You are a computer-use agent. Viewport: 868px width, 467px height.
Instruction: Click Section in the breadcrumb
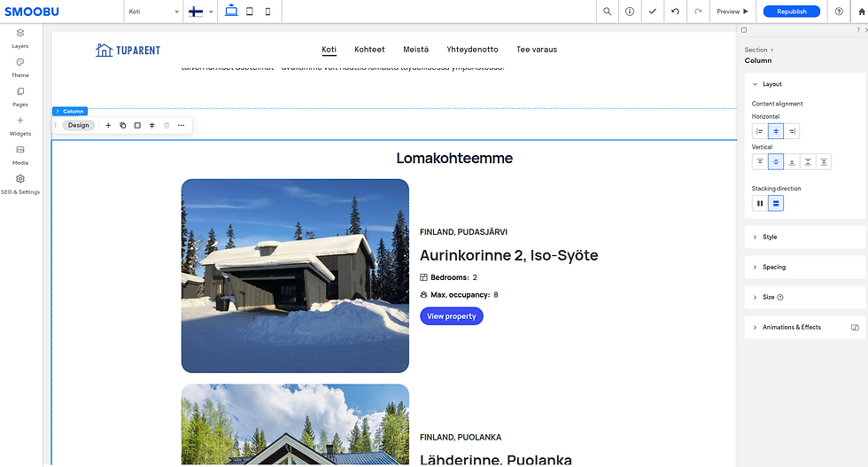tap(756, 50)
